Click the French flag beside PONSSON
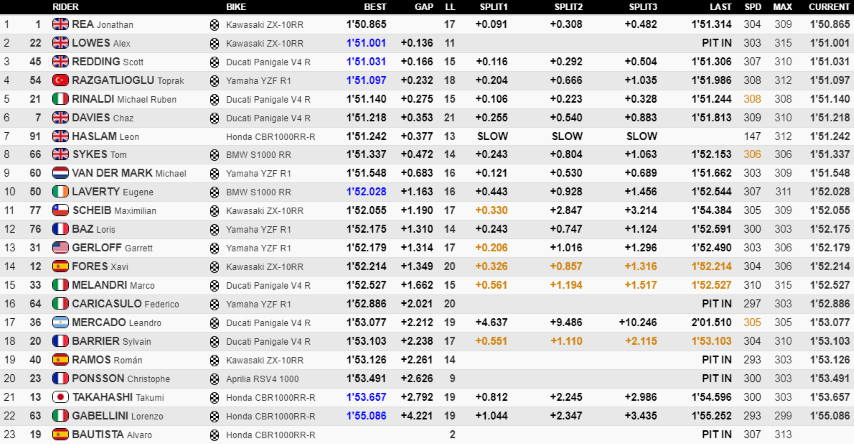Viewport: 854px width, 444px height. (60, 378)
